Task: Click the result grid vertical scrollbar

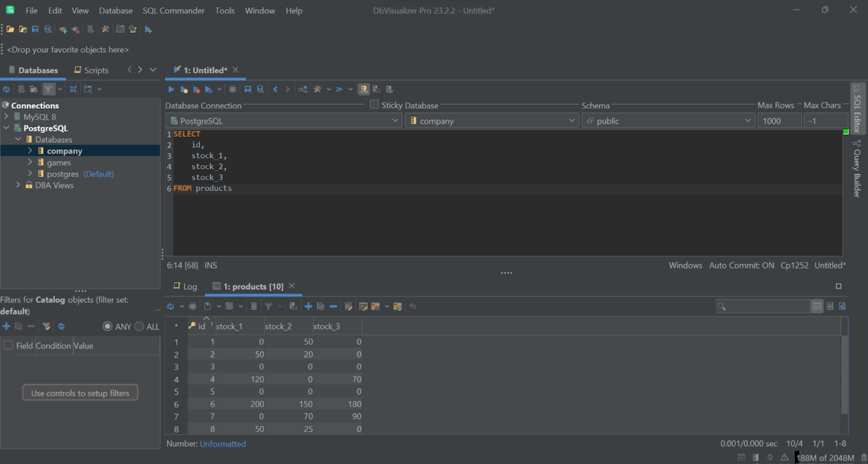Action: pyautogui.click(x=845, y=375)
